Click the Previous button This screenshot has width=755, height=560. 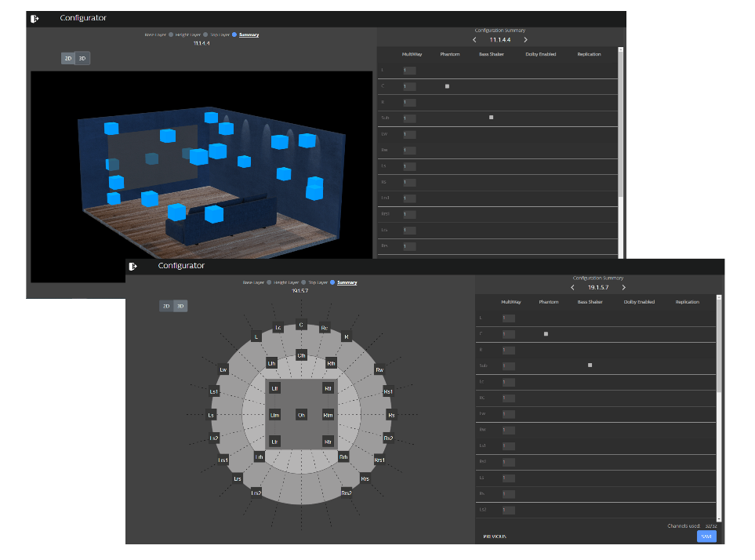pos(494,536)
